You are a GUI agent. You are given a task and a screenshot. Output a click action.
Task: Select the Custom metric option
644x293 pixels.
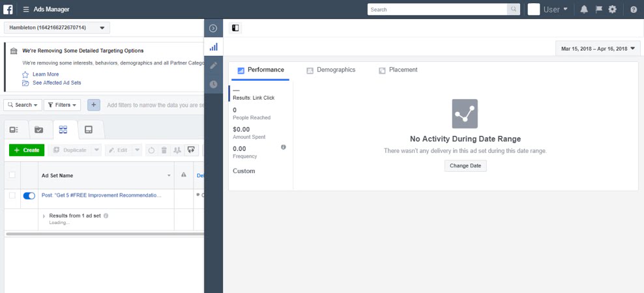pyautogui.click(x=244, y=171)
